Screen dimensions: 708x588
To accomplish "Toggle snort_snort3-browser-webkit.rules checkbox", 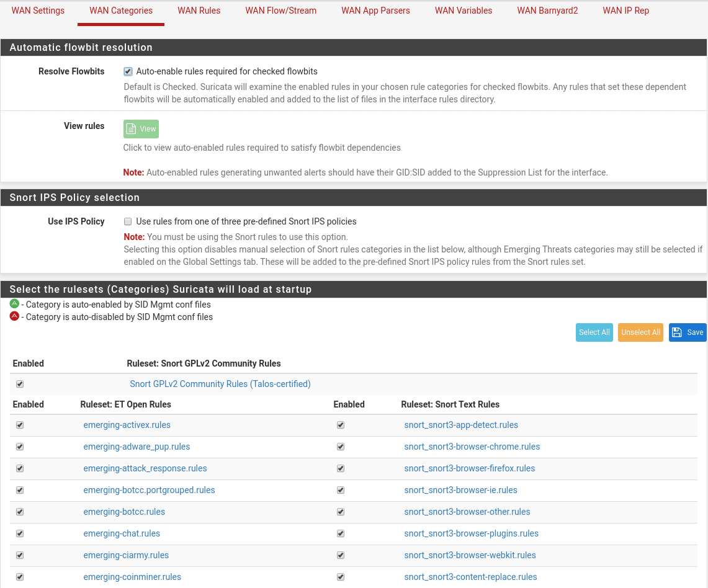I will pyautogui.click(x=341, y=555).
